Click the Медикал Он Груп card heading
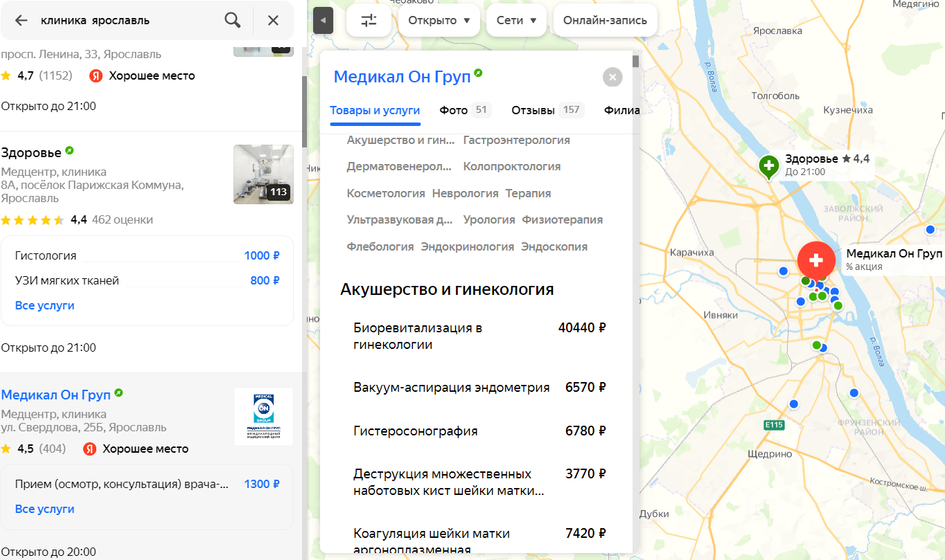This screenshot has width=945, height=560. (403, 76)
